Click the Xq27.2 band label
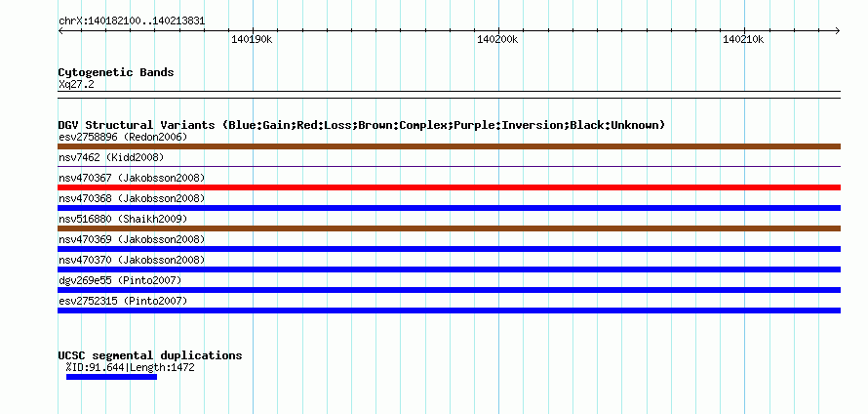The image size is (868, 414). click(76, 84)
